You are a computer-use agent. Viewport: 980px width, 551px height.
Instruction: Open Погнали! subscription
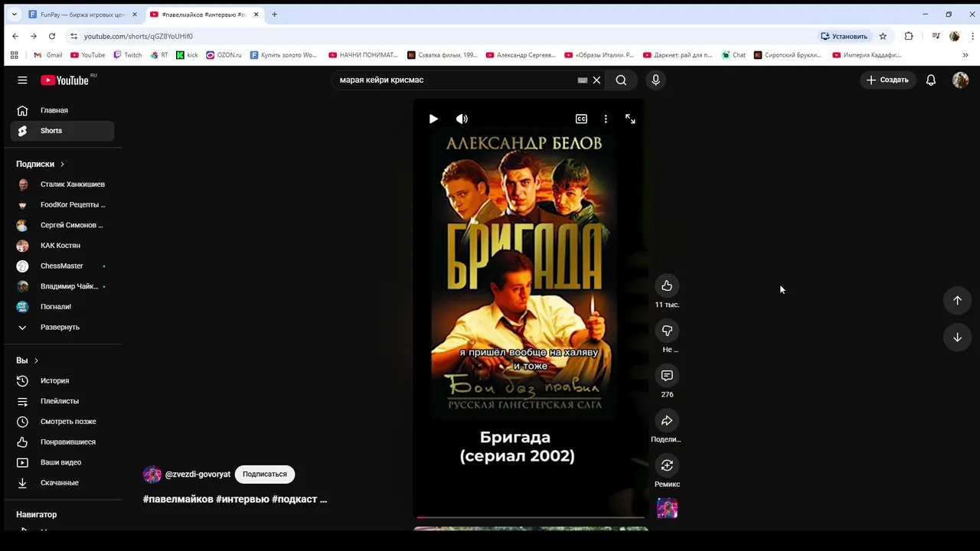coord(62,307)
